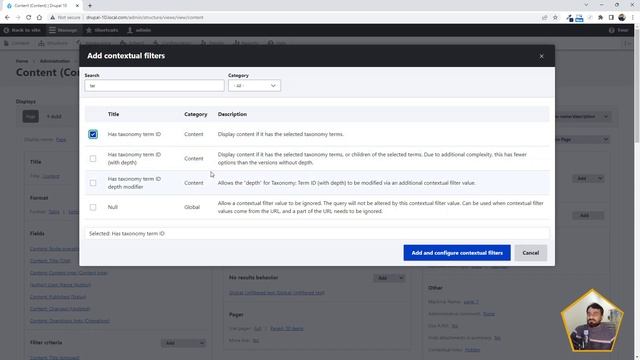Toggle the Manage menu in admin toolbar

click(x=63, y=30)
